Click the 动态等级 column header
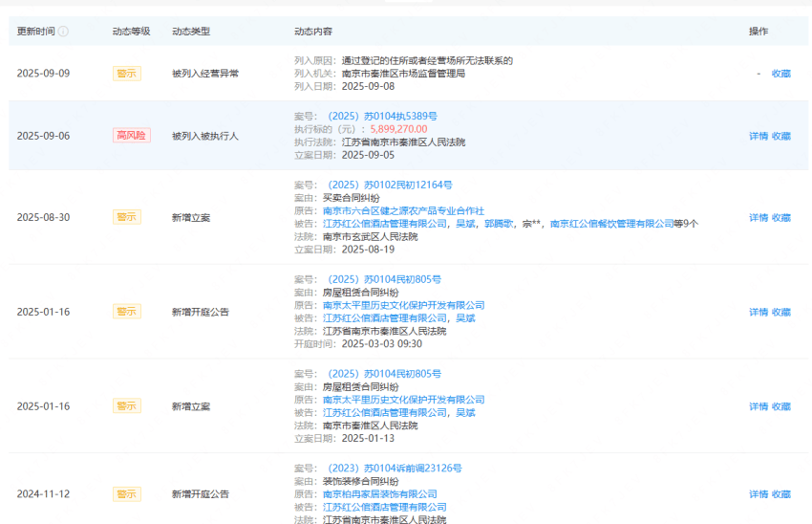Viewport: 812px width, 524px height. pyautogui.click(x=131, y=32)
